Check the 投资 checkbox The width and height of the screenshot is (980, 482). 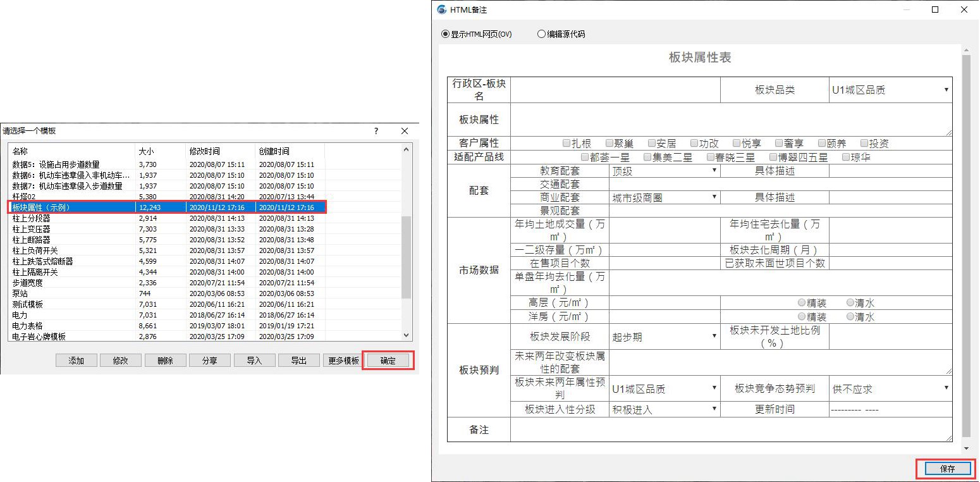864,143
